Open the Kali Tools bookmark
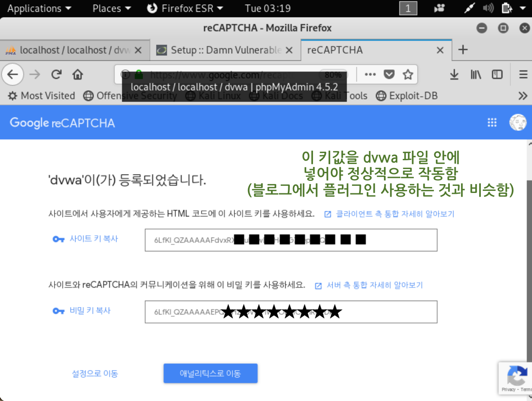 pos(340,96)
